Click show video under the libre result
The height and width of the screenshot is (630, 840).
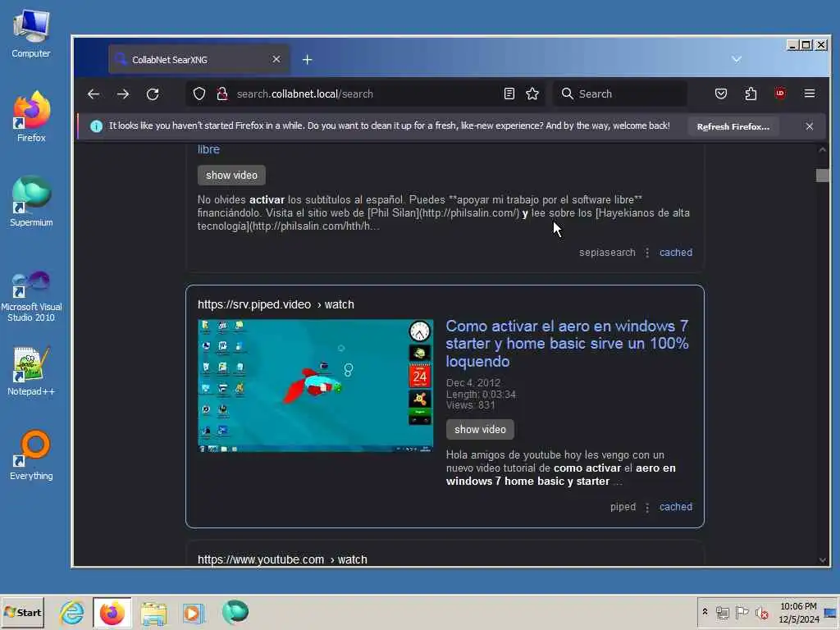231,176
